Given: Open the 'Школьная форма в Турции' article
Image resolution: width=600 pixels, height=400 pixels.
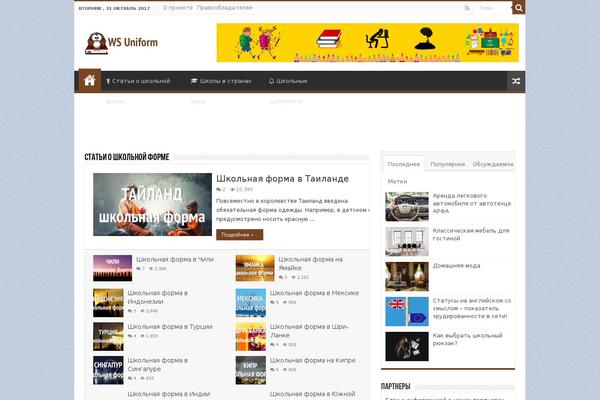Looking at the screenshot, I should point(170,327).
